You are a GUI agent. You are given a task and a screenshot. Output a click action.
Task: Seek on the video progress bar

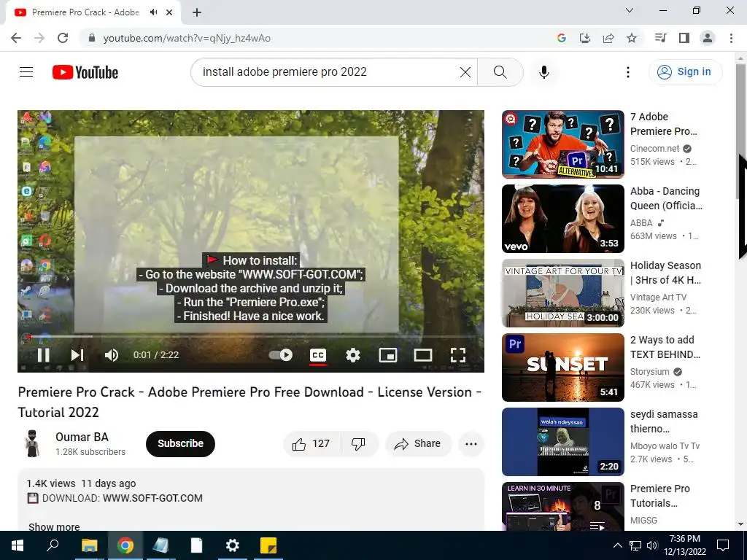251,336
